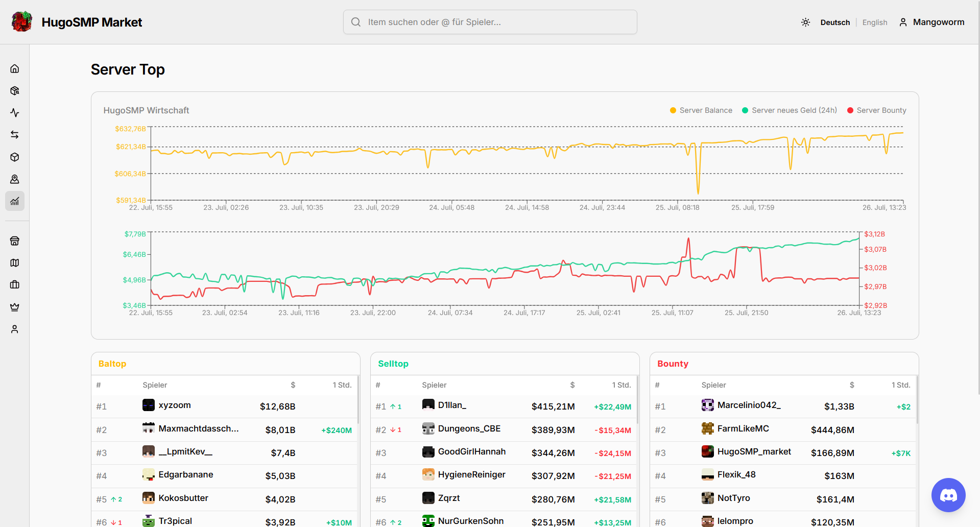Image resolution: width=980 pixels, height=527 pixels.
Task: Click the FarmLikeMC player avatar
Action: pos(708,428)
